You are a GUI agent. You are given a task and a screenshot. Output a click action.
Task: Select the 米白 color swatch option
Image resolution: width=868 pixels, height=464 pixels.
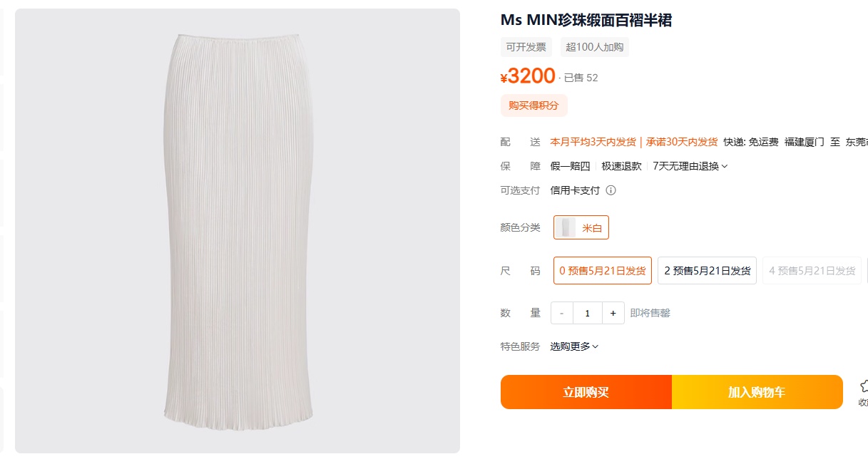(x=581, y=227)
